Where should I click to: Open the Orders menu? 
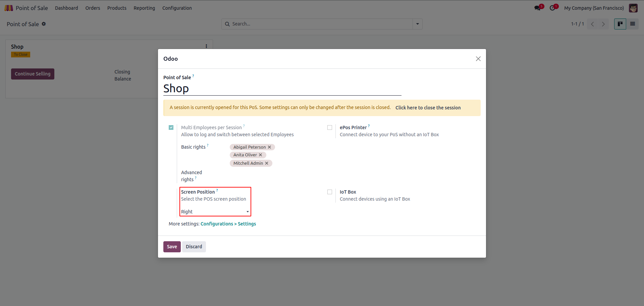click(x=93, y=8)
